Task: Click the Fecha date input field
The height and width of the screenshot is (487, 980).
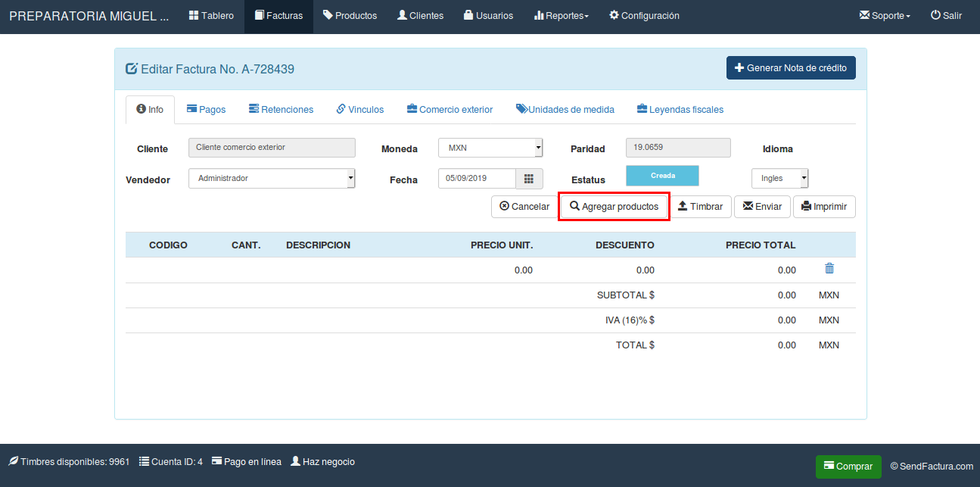Action: [477, 179]
